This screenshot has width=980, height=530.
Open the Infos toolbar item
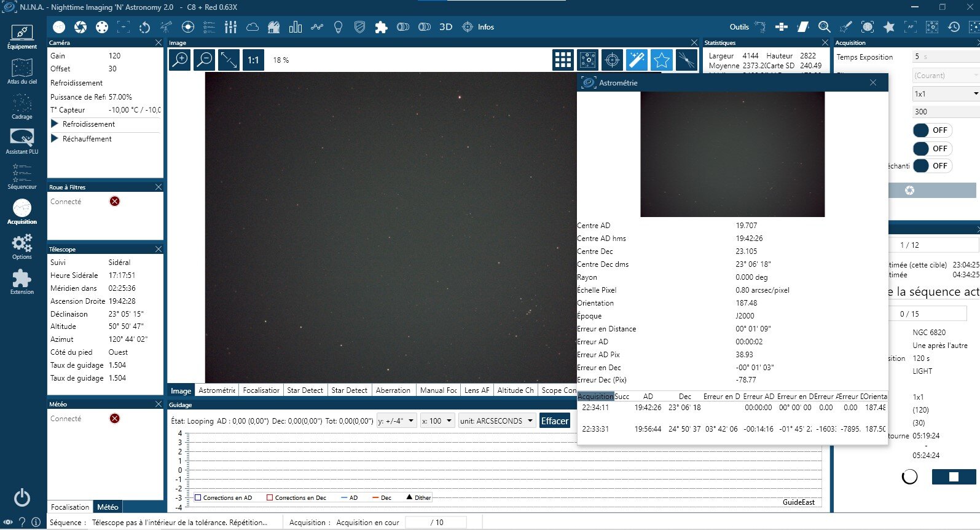tap(478, 27)
